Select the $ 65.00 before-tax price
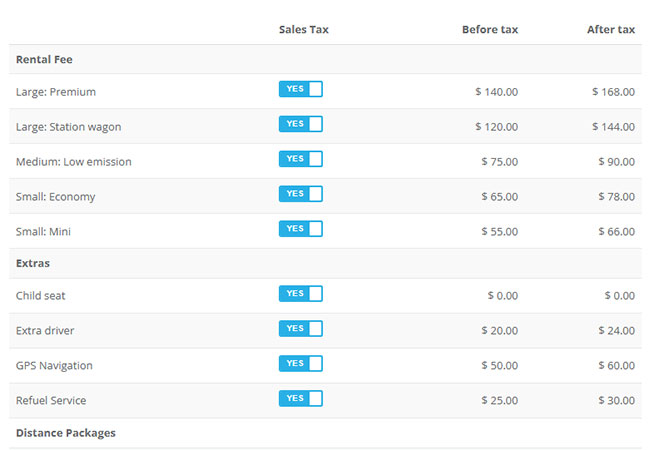The height and width of the screenshot is (450, 650). click(500, 197)
